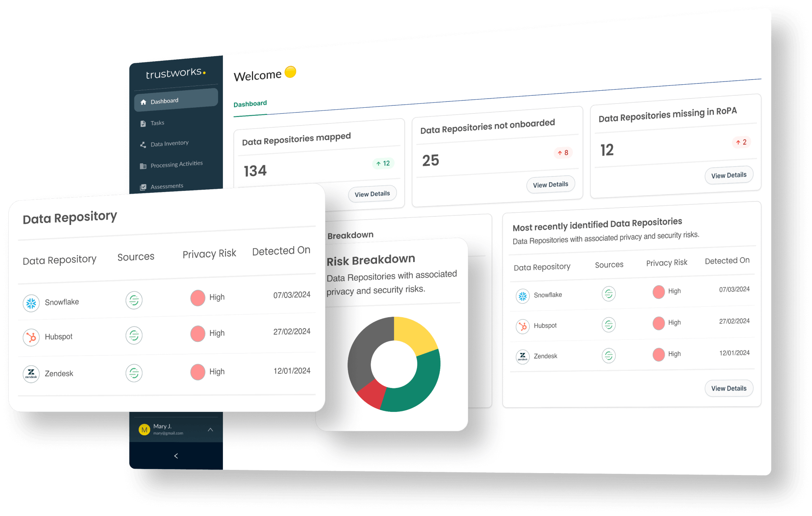Click Hubspot source icon in the Most recently identified table
Screen dimensions: 812x516
[x=608, y=325]
